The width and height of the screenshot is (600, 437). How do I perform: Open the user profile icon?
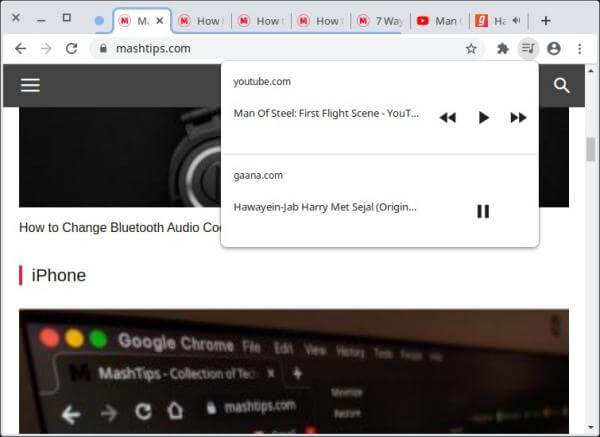click(554, 49)
